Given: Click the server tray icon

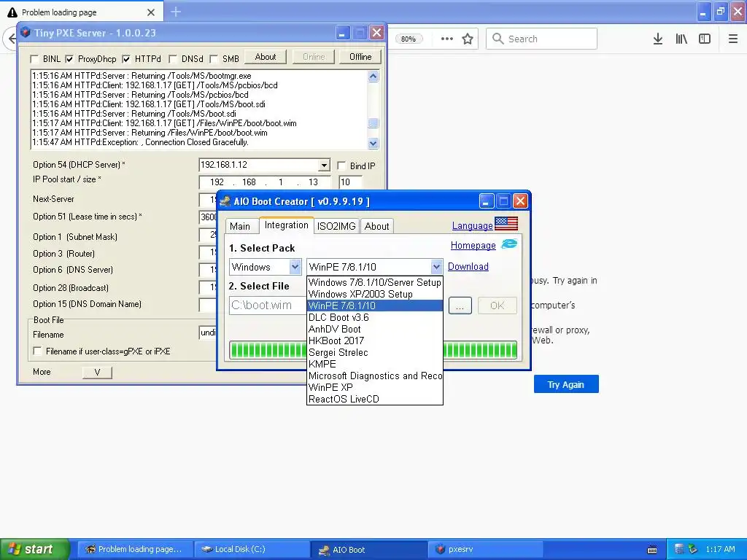Looking at the screenshot, I should click(x=679, y=549).
